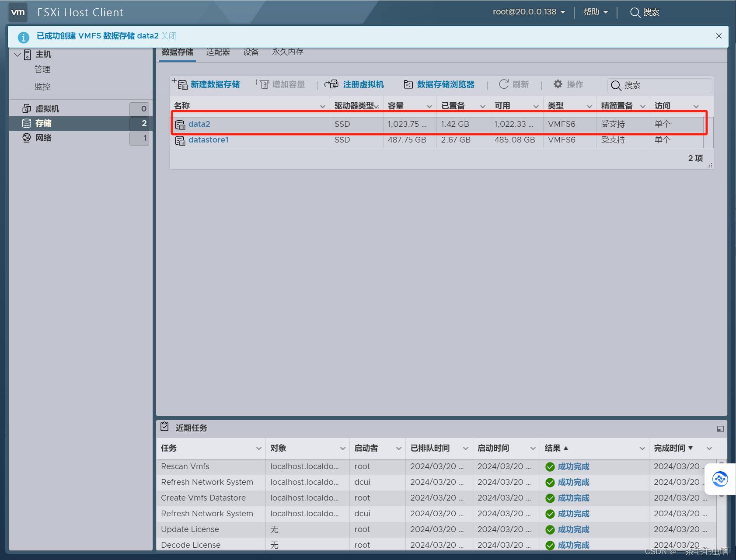Open the name (名称) column dropdown arrow
This screenshot has height=560, width=736.
coord(322,106)
